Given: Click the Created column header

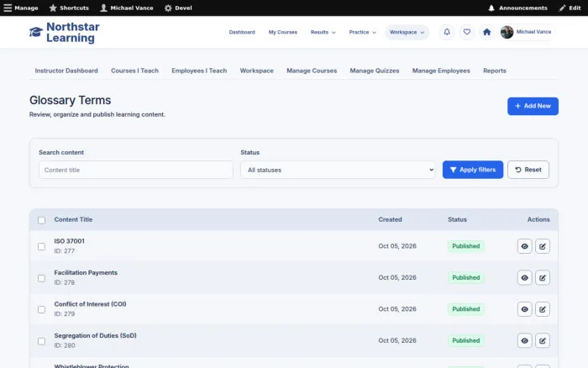Looking at the screenshot, I should click(x=390, y=219).
